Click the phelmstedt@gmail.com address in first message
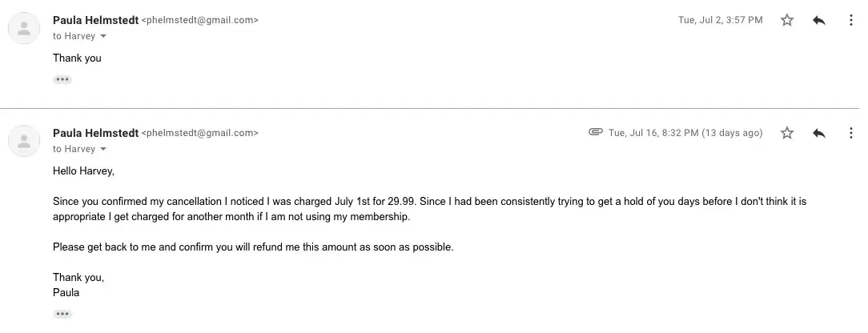Screen dimensions: 868x333 [x=199, y=20]
